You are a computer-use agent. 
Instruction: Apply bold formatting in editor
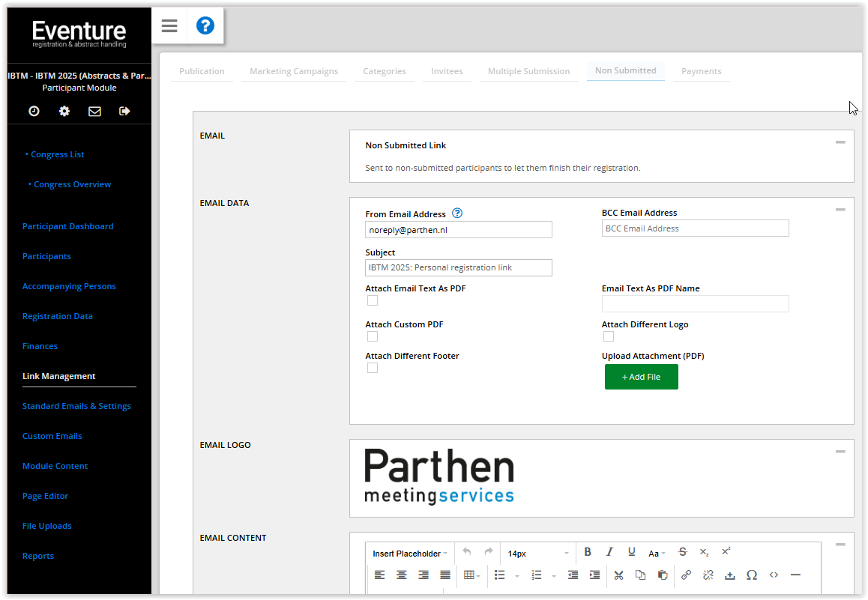(588, 552)
